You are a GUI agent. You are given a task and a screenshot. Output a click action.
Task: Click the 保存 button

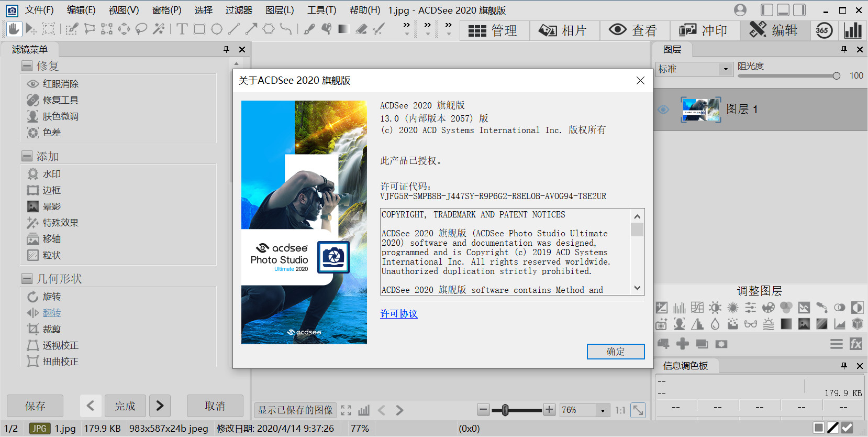(x=35, y=406)
